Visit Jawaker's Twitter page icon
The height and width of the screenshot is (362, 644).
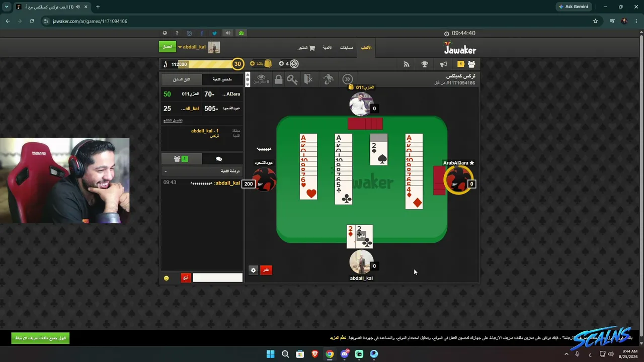214,33
